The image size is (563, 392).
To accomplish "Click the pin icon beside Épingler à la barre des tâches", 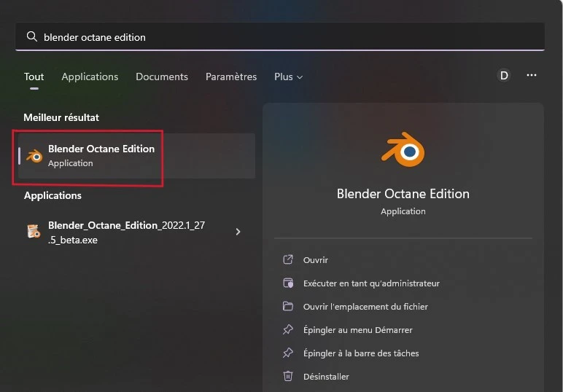I will (288, 353).
